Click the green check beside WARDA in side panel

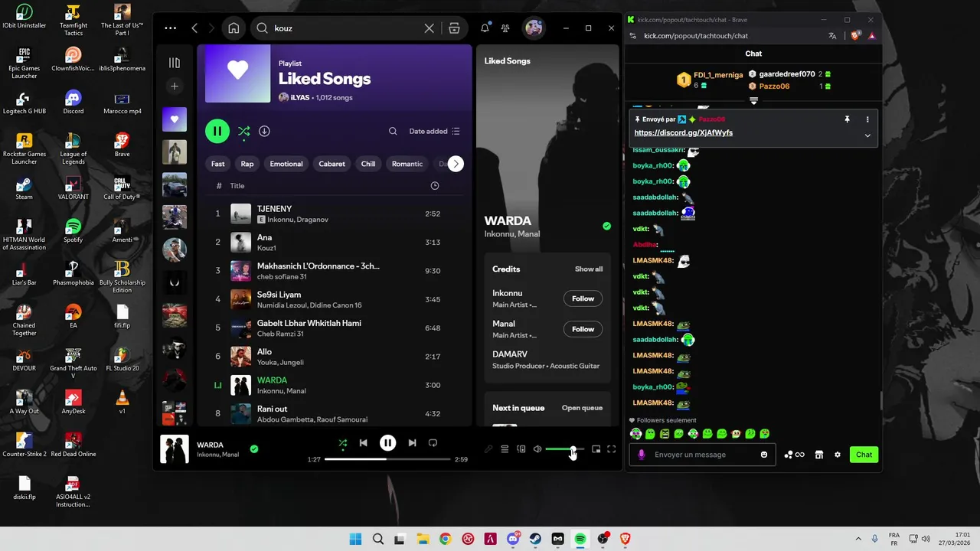tap(606, 226)
